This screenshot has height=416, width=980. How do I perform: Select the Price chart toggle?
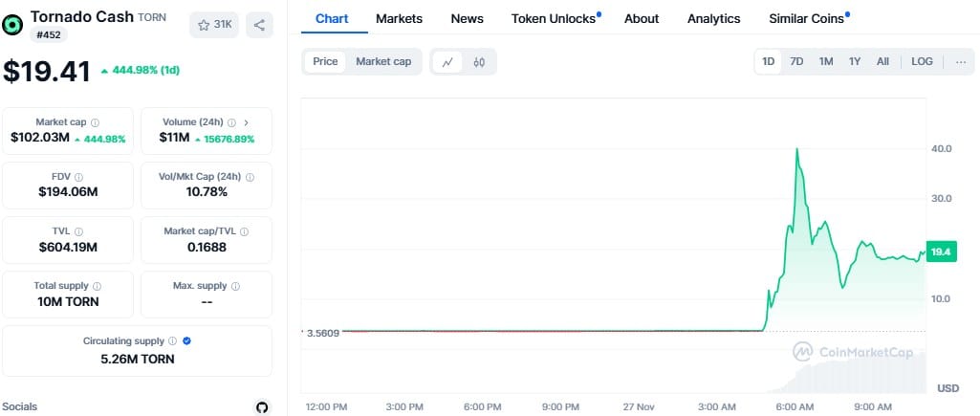pos(325,61)
